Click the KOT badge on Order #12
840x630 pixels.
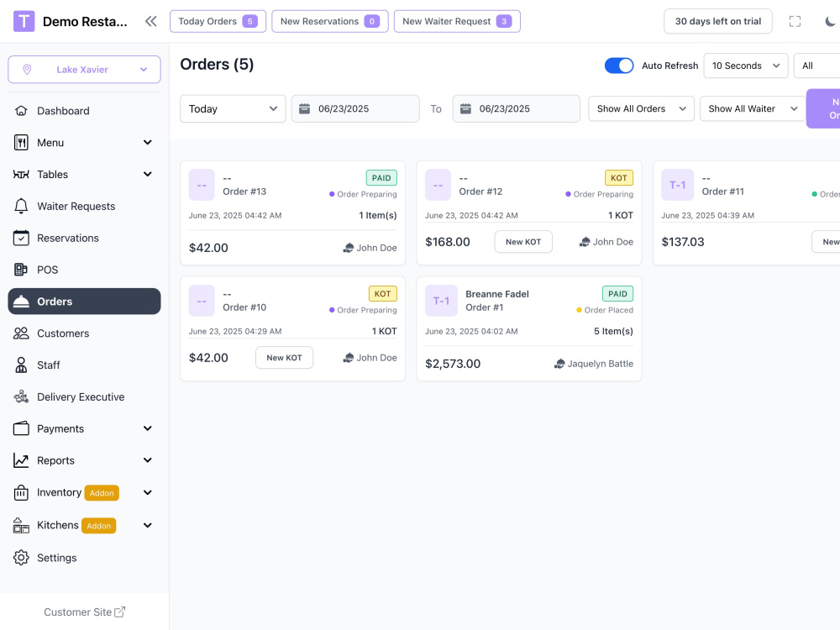(x=619, y=178)
